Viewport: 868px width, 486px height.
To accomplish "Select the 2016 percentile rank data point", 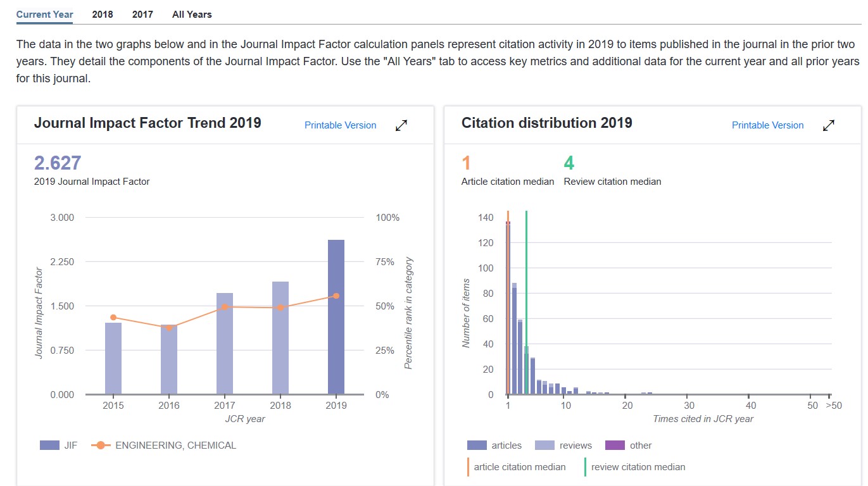I will tap(169, 327).
